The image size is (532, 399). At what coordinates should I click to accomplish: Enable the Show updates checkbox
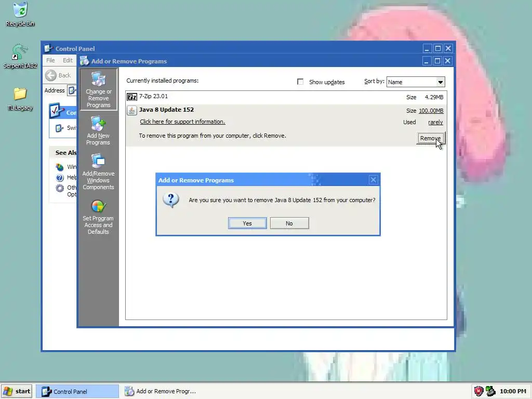tap(300, 82)
